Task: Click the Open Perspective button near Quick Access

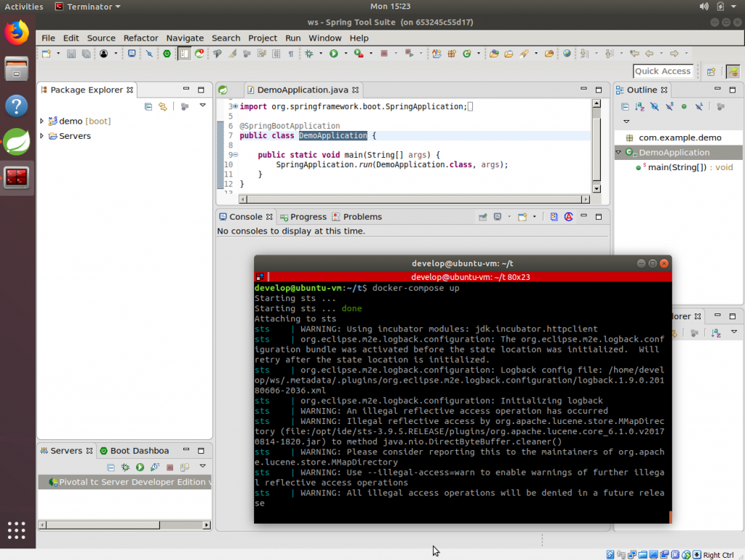Action: coord(711,73)
